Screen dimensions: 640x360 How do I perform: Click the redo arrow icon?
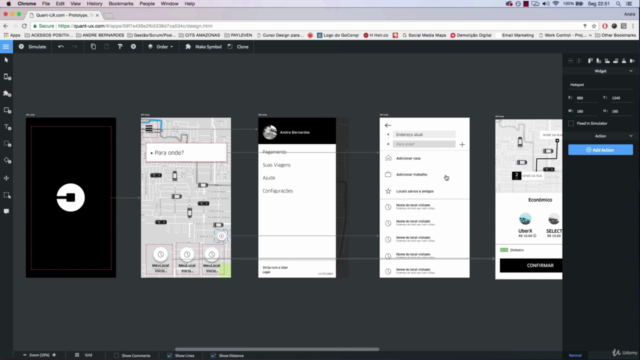pos(74,47)
